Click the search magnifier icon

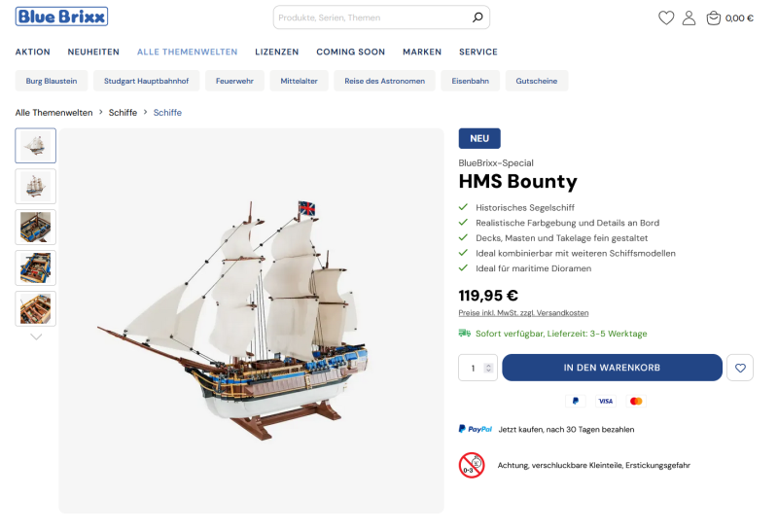477,18
